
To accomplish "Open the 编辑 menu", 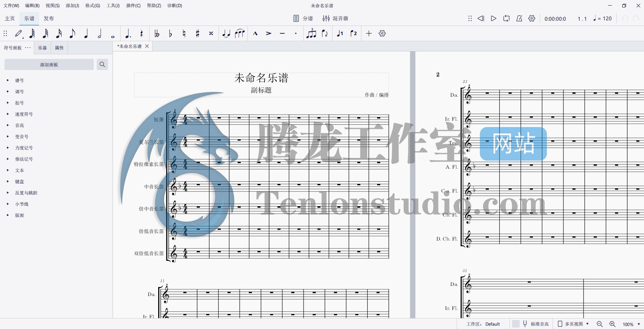I will point(32,6).
